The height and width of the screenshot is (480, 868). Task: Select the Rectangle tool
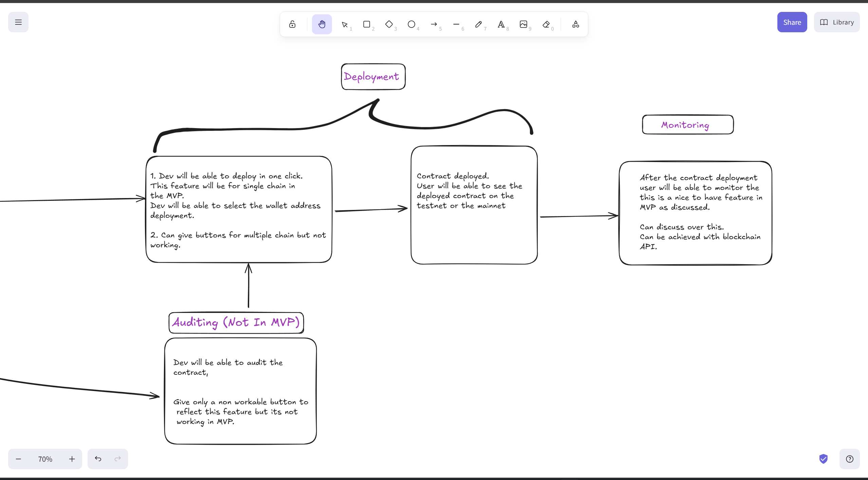367,24
